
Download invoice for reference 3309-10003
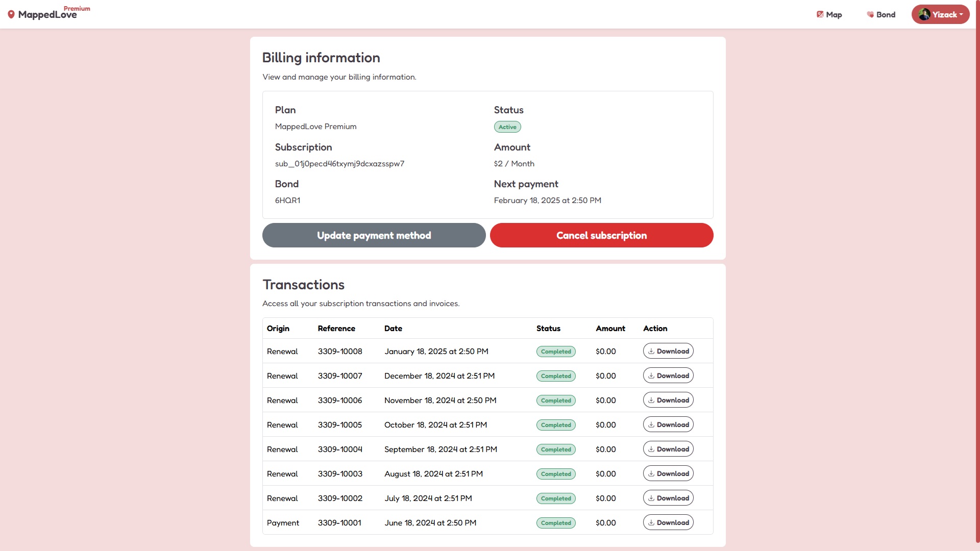pyautogui.click(x=668, y=473)
